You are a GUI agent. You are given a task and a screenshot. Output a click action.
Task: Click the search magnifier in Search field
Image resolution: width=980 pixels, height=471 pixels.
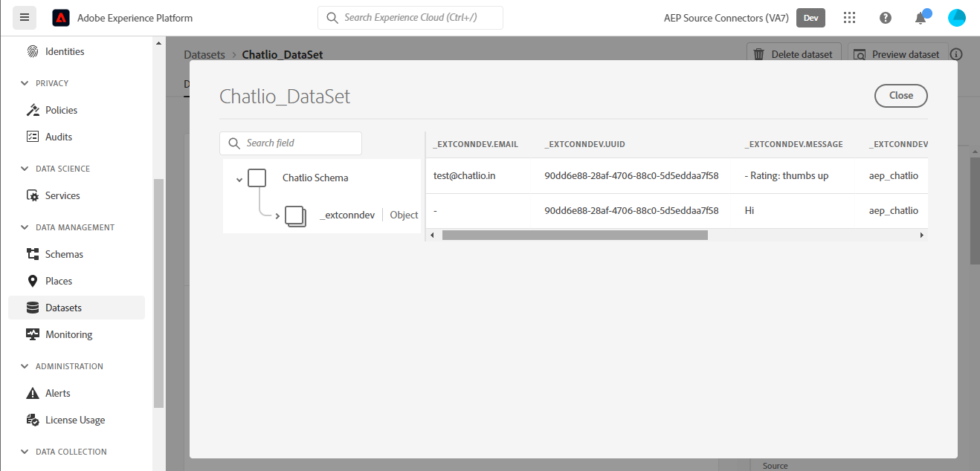[x=234, y=143]
